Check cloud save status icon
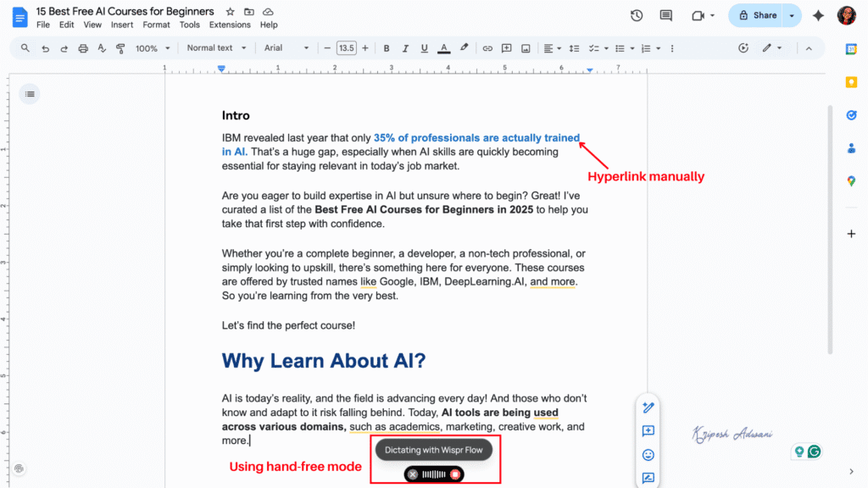The image size is (868, 488). [268, 12]
